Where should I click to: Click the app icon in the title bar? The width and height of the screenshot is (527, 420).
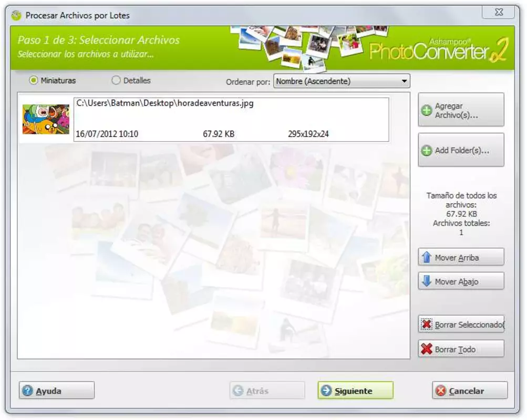(16, 15)
